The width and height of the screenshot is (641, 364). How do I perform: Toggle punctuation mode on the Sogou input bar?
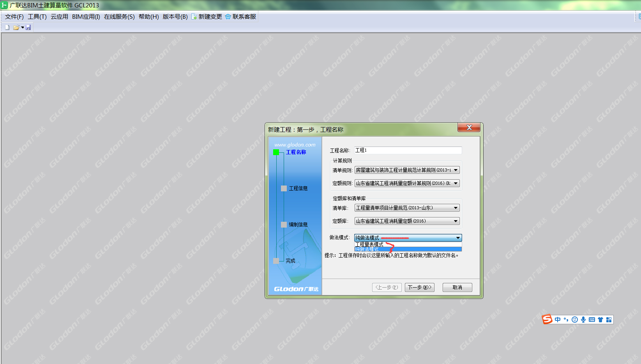pyautogui.click(x=566, y=320)
